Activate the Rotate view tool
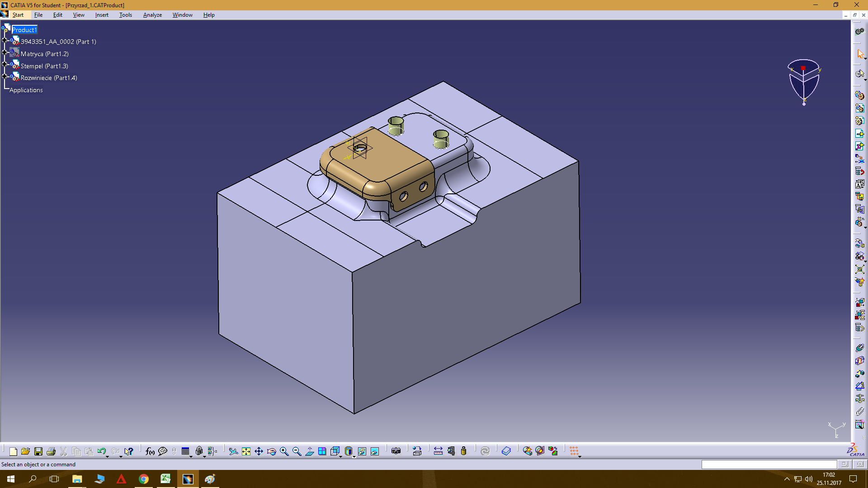 (x=271, y=451)
